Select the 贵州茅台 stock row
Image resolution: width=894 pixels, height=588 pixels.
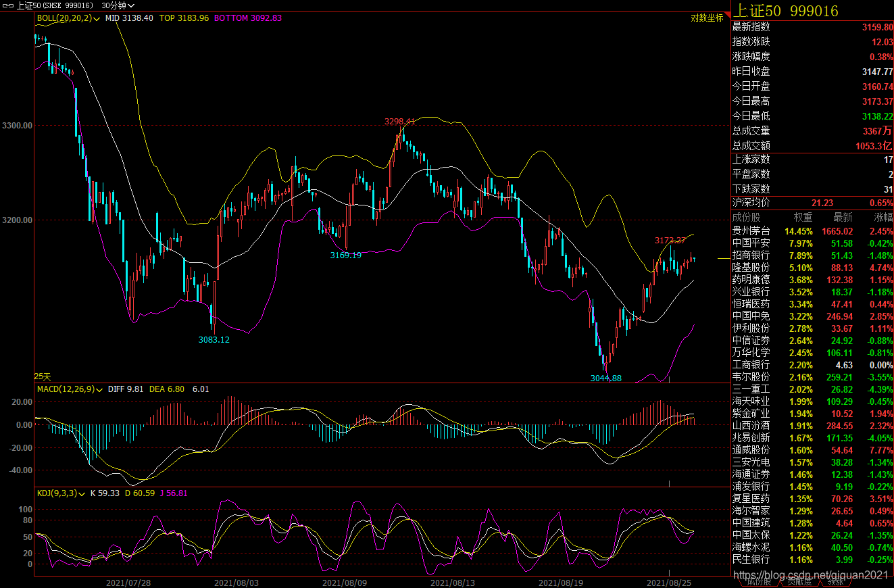[x=813, y=231]
